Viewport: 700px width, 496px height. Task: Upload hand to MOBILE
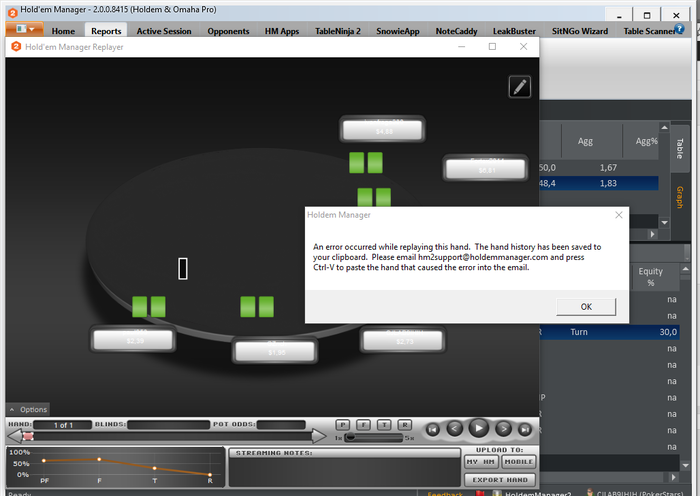coord(518,462)
